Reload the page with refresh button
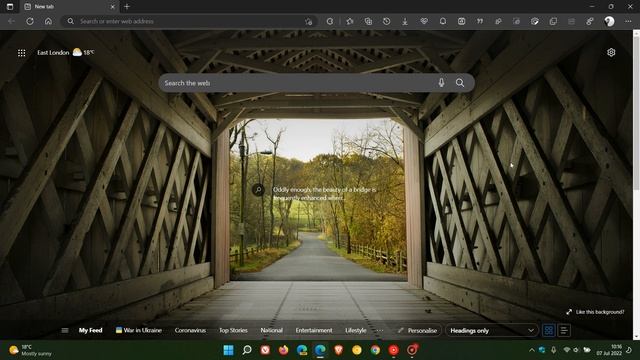Image resolution: width=640 pixels, height=360 pixels. coord(30,21)
